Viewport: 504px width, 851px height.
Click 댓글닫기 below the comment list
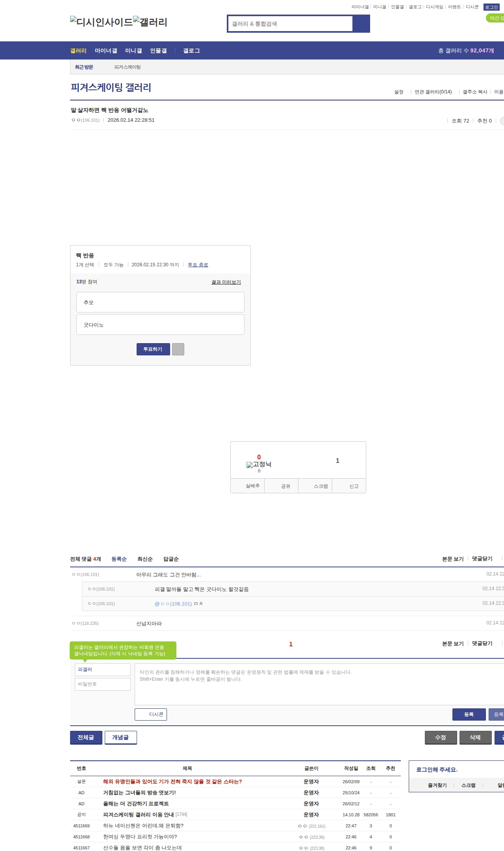click(x=482, y=643)
